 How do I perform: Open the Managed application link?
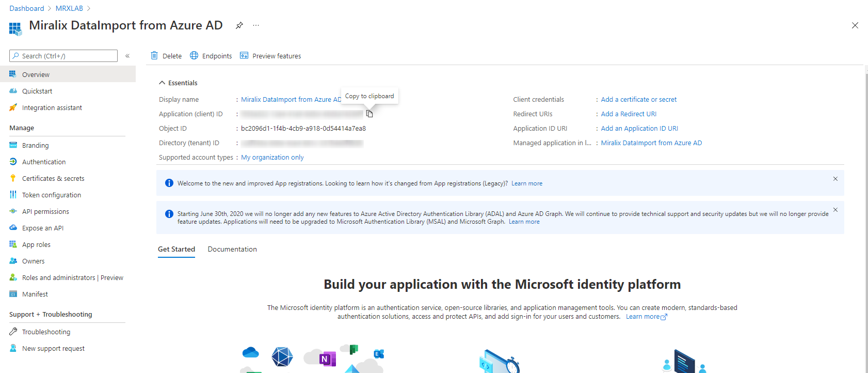click(651, 143)
